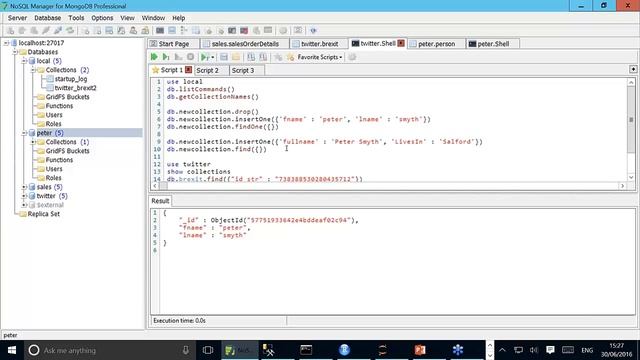Click the red-tinted icon in main toolbar
Viewport: 640px width, 360px height.
[244, 31]
